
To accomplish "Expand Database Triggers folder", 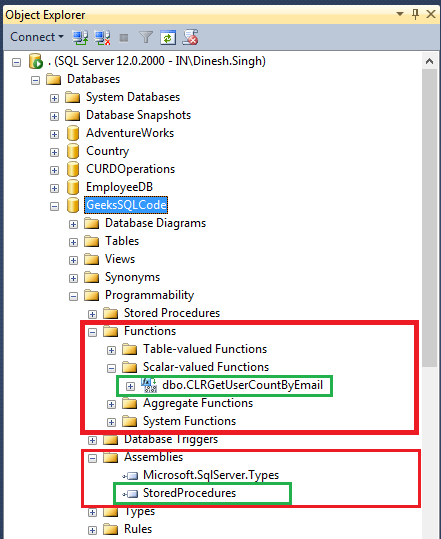I will click(92, 441).
